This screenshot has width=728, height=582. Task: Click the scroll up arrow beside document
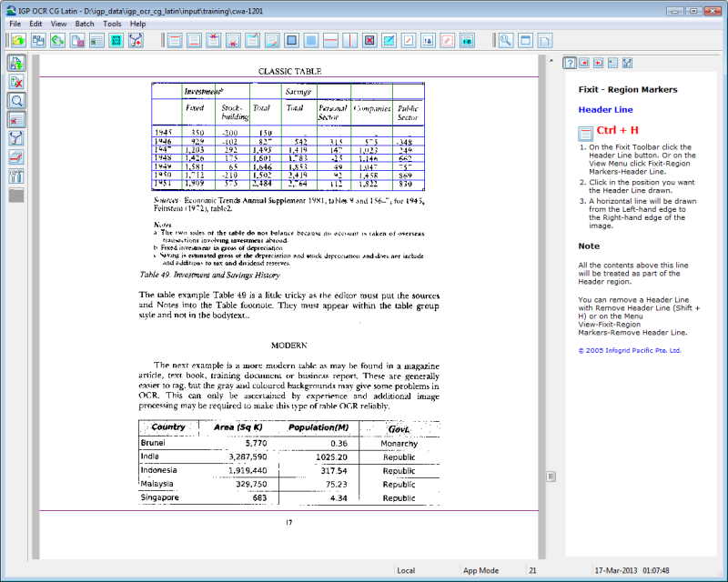[551, 60]
